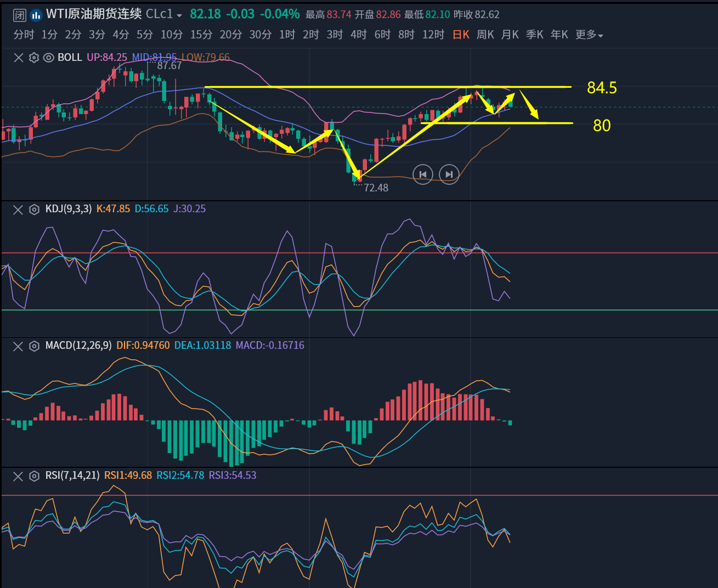Expand the CLc1 contract dropdown
Viewport: 718px width, 588px height.
(179, 15)
